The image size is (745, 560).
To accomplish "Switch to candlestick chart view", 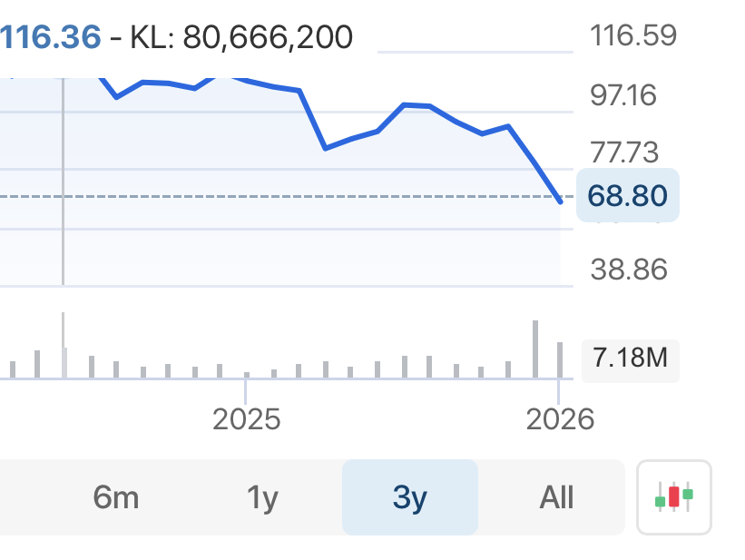I will (674, 496).
